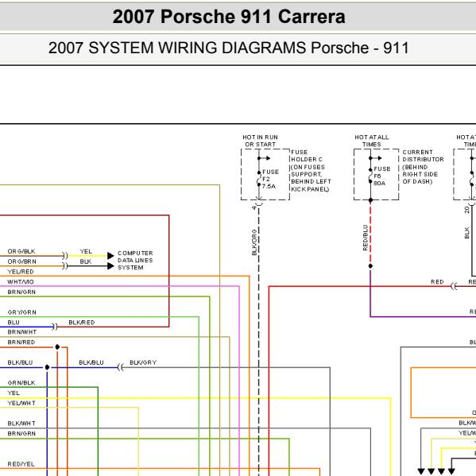Select the "BRN/GRN" label just below BLK/WHT

(21, 434)
